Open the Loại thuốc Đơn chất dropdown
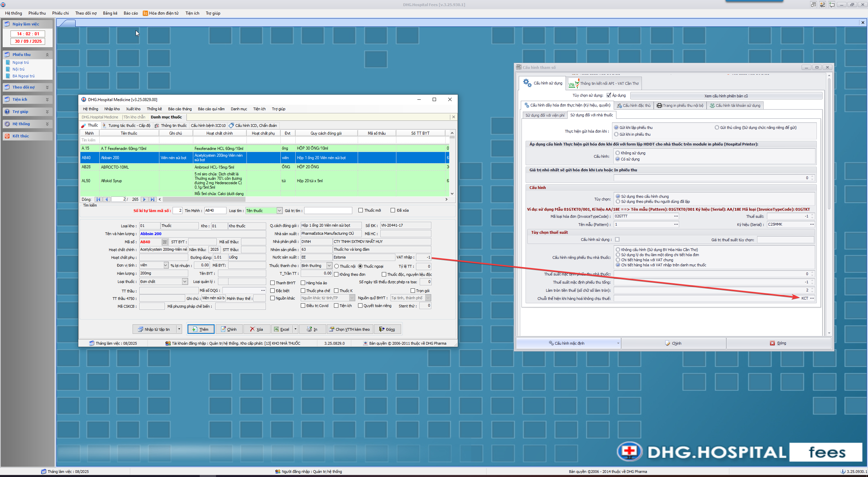This screenshot has height=477, width=868. [185, 282]
